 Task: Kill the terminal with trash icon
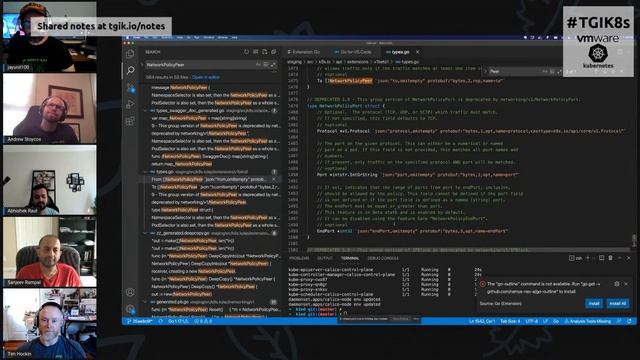click(x=611, y=258)
